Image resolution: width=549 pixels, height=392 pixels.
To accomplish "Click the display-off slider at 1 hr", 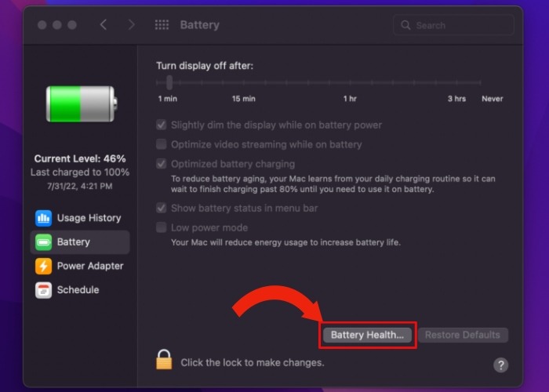I will point(350,83).
